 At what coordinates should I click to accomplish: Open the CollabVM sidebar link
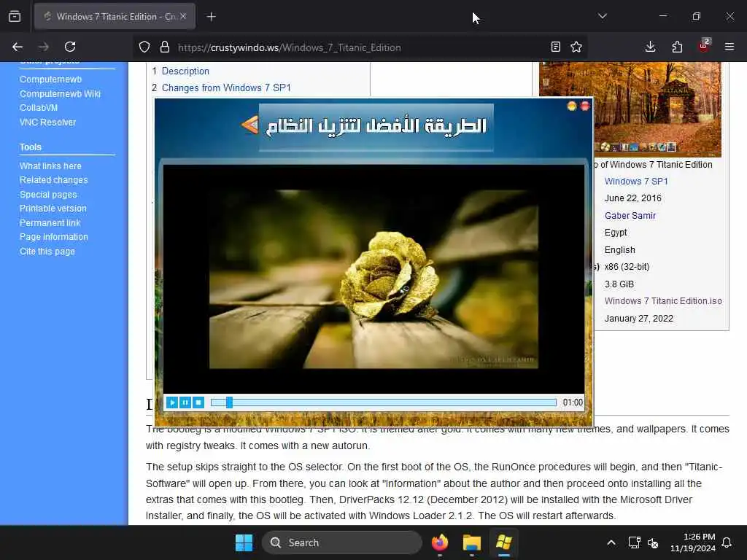[x=39, y=108]
